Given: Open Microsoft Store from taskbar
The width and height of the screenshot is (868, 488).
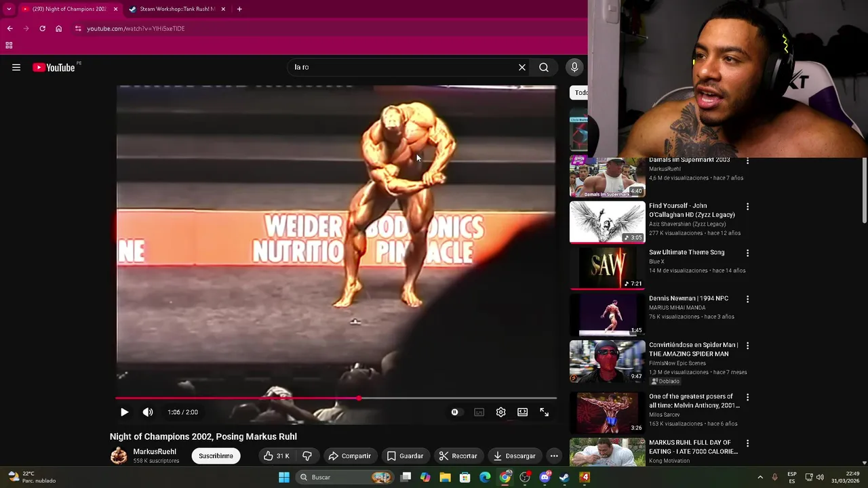Looking at the screenshot, I should pyautogui.click(x=465, y=477).
